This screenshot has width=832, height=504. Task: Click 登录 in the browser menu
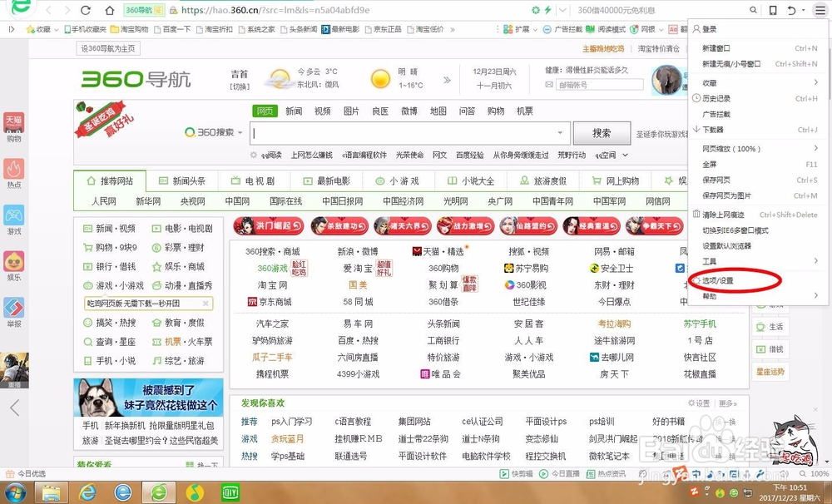[x=710, y=29]
